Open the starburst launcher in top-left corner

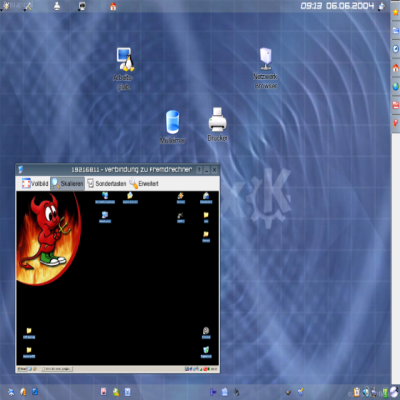point(6,6)
